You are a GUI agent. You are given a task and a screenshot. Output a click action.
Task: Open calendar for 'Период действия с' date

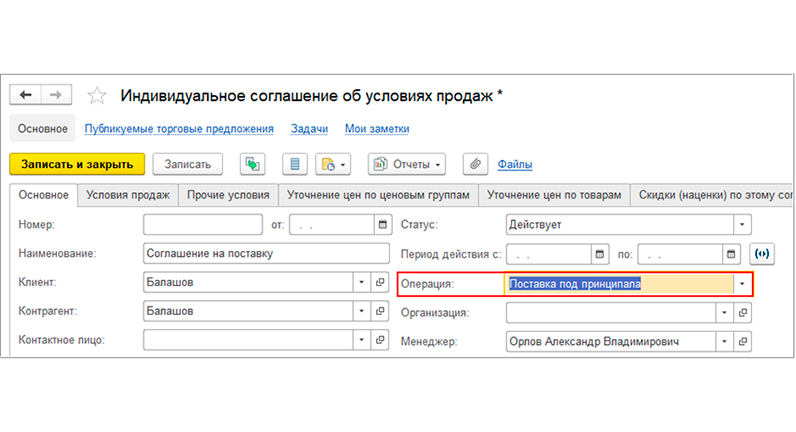pos(600,254)
